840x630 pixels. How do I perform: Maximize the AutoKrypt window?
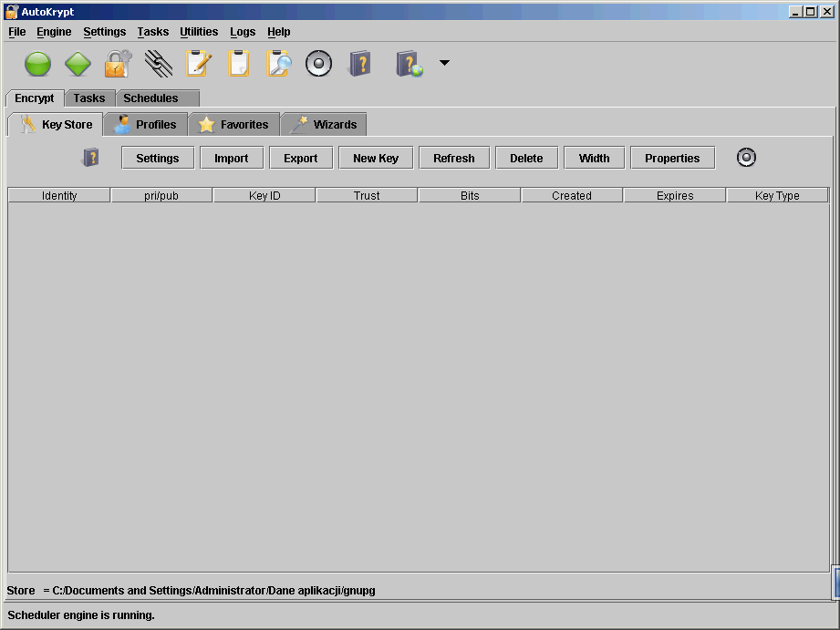(811, 11)
